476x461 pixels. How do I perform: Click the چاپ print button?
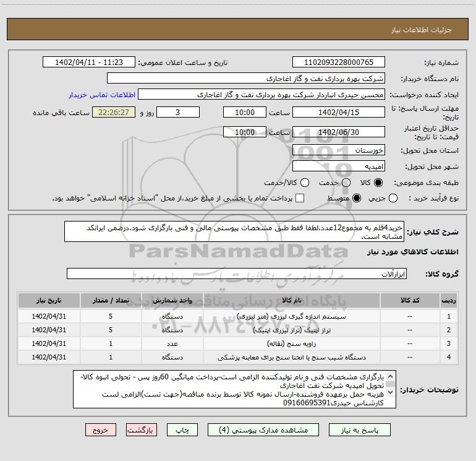tap(182, 430)
